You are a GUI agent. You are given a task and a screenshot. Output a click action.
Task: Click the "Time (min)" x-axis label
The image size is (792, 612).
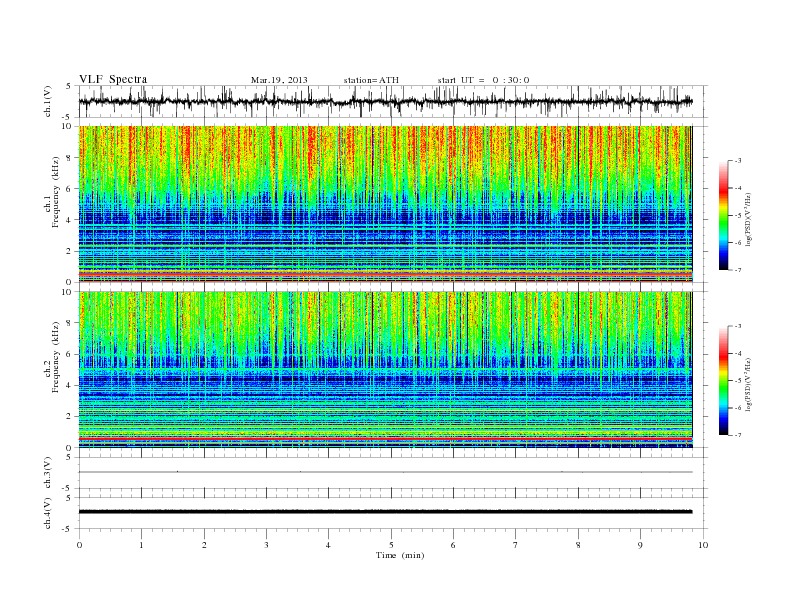[400, 555]
